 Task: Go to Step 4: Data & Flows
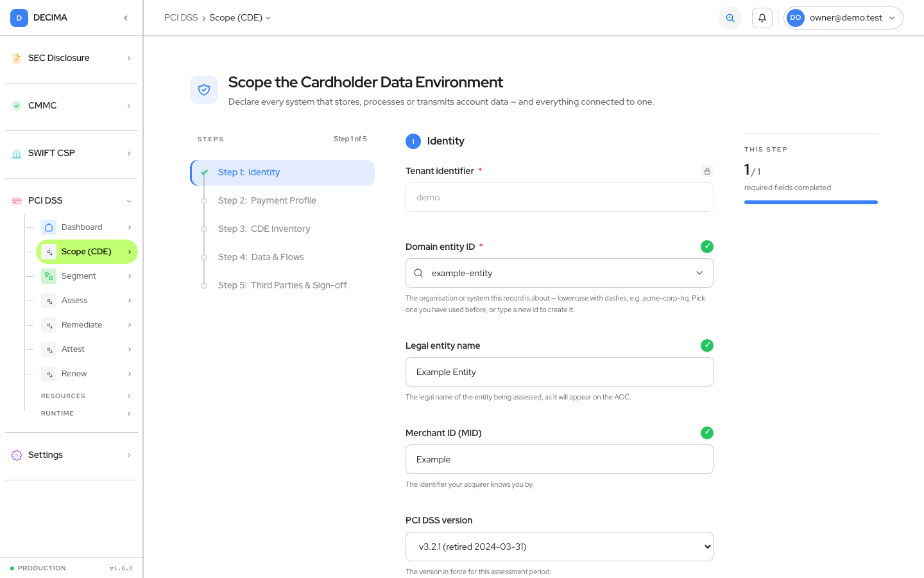click(282, 258)
